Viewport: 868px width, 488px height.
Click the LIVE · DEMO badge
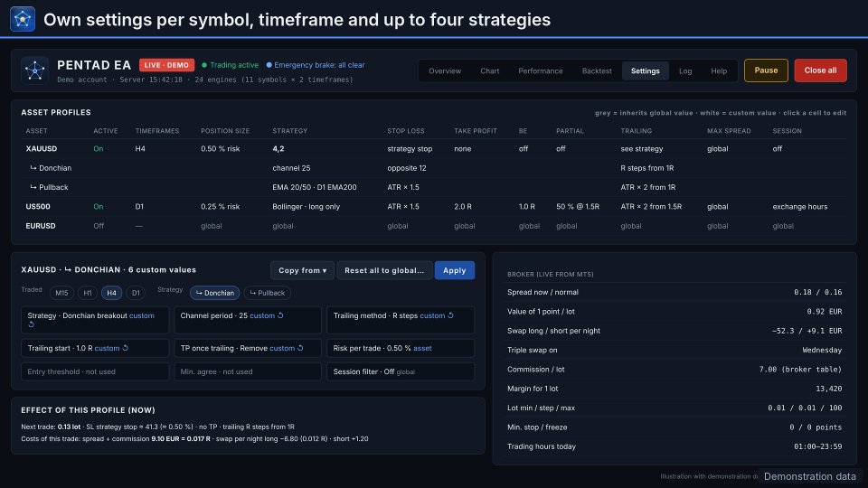click(166, 65)
